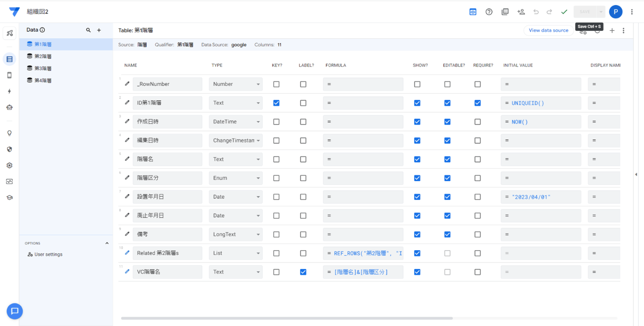The image size is (644, 326).
Task: Expand the right preview panel arrow
Action: [636, 175]
